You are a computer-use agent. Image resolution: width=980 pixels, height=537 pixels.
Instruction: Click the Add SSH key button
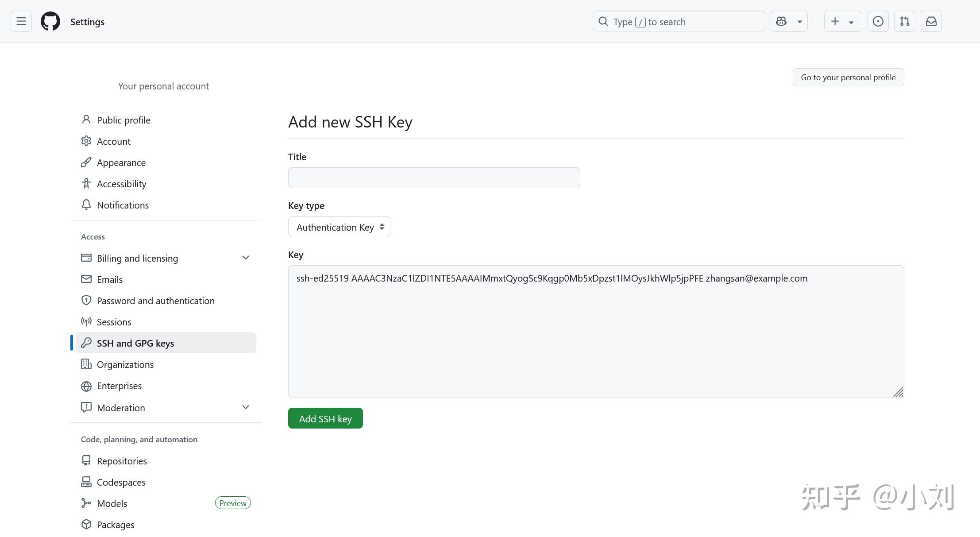pos(325,418)
